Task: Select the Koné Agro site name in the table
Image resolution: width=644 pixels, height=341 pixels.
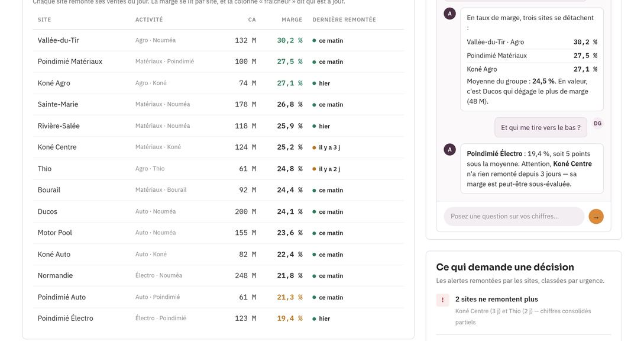Action: pos(54,83)
